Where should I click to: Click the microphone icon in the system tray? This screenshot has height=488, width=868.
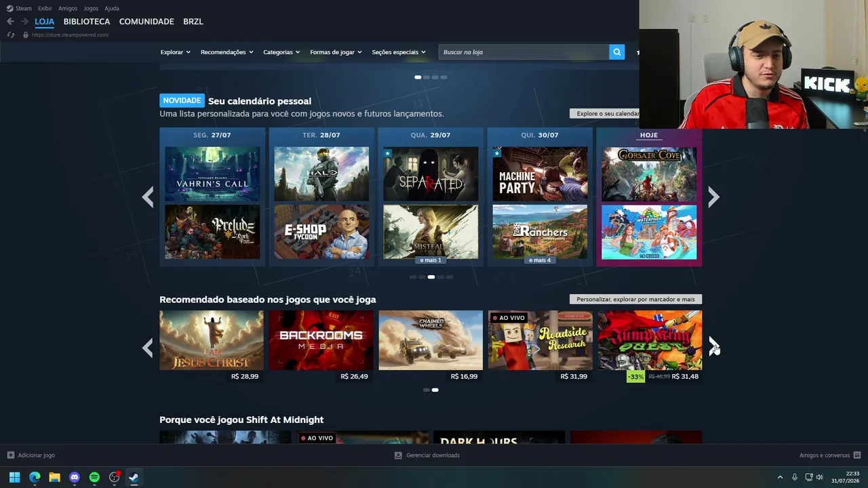click(x=795, y=477)
